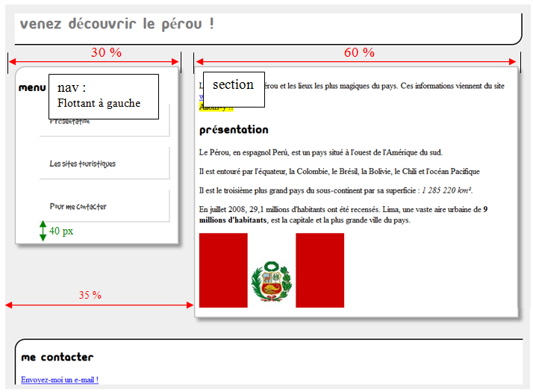Click the red 35 % margin label

click(90, 295)
